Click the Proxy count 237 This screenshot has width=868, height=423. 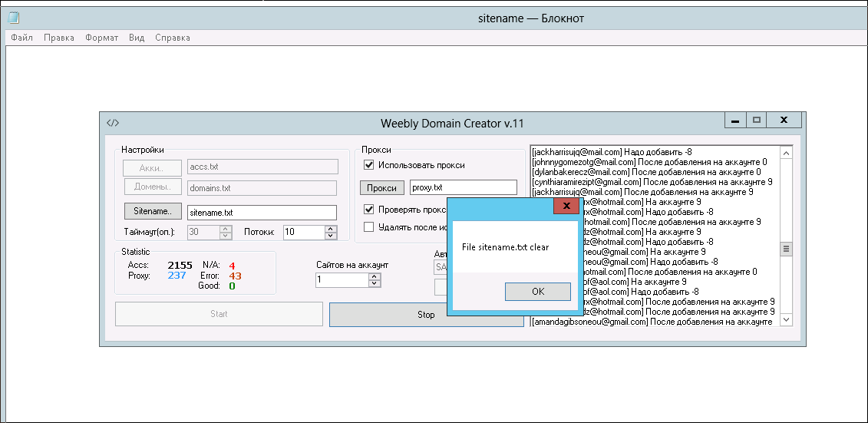177,275
